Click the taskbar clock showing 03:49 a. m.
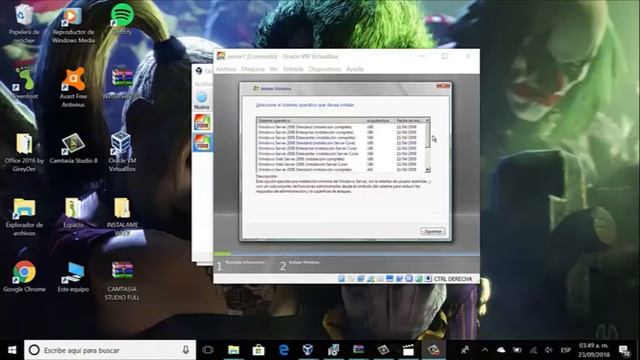The height and width of the screenshot is (360, 640). 594,350
